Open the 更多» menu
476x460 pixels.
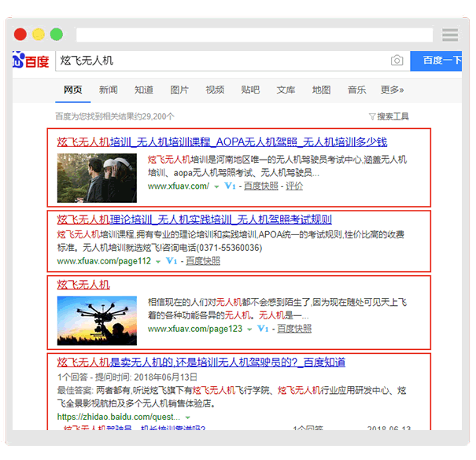coord(392,90)
